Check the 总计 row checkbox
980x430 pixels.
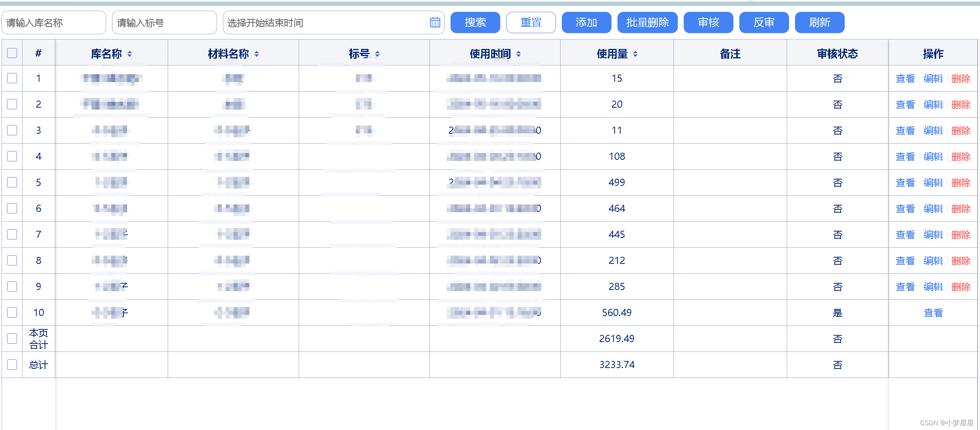(12, 365)
